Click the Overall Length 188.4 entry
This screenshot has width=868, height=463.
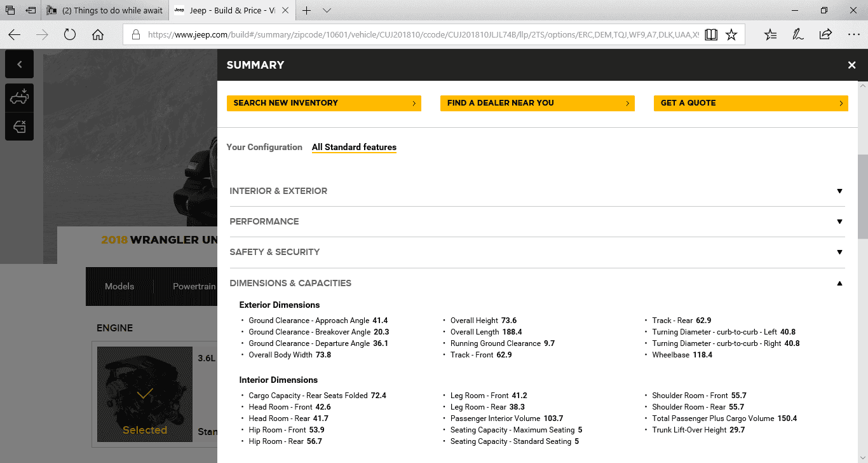(x=486, y=332)
